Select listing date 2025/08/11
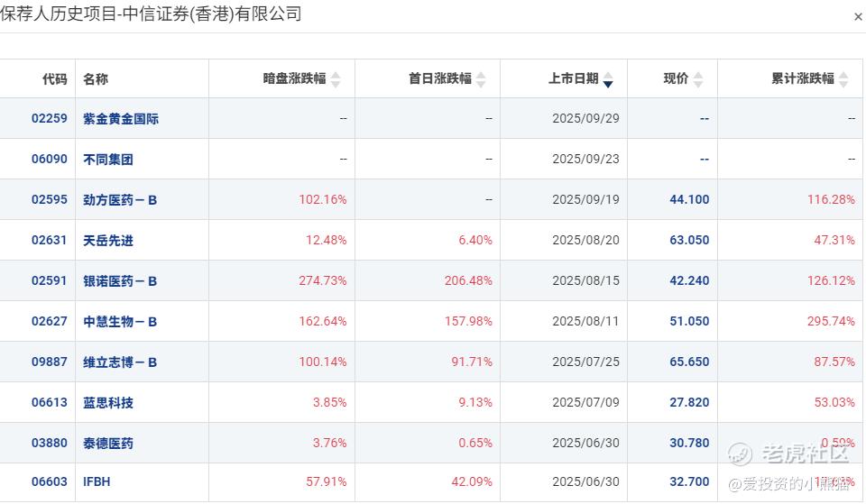Viewport: 866px width, 504px height. point(585,321)
